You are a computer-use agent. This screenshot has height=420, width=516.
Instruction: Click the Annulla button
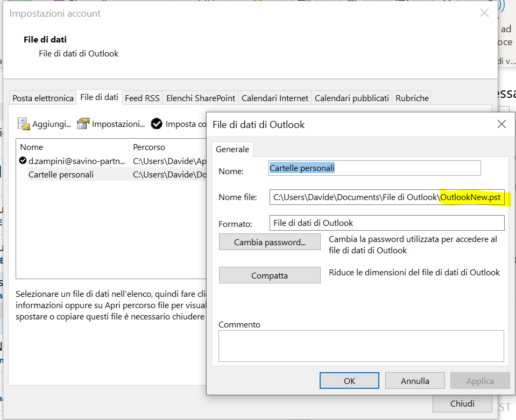(x=415, y=381)
